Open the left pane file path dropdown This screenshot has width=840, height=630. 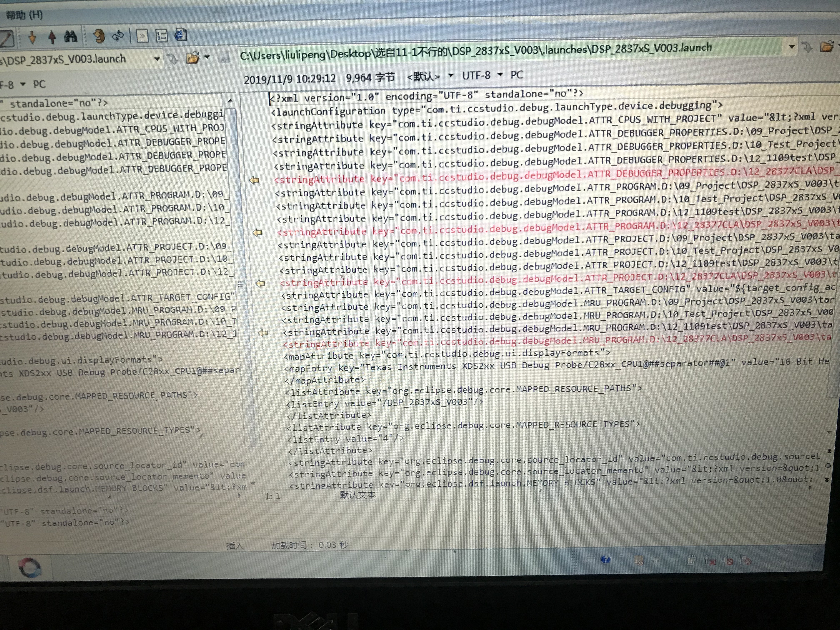tap(157, 59)
